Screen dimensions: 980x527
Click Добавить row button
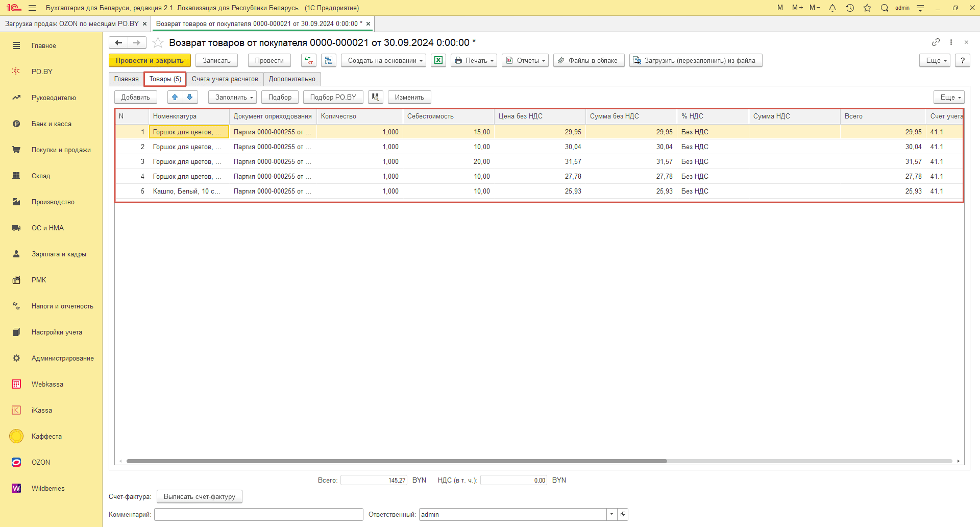pos(135,97)
